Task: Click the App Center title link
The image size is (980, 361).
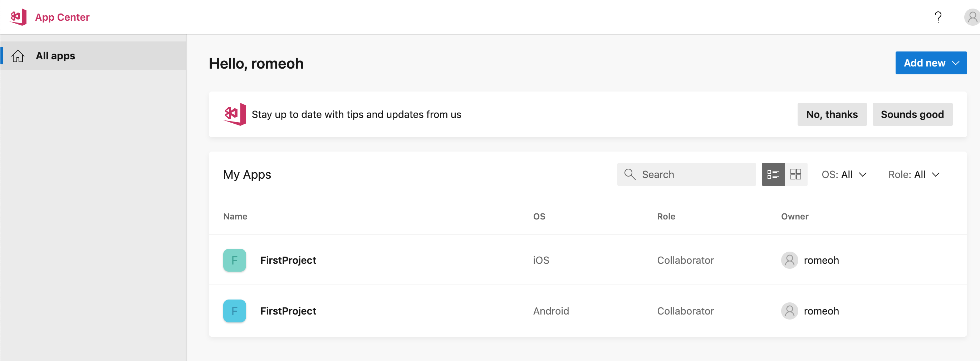Action: click(x=62, y=17)
